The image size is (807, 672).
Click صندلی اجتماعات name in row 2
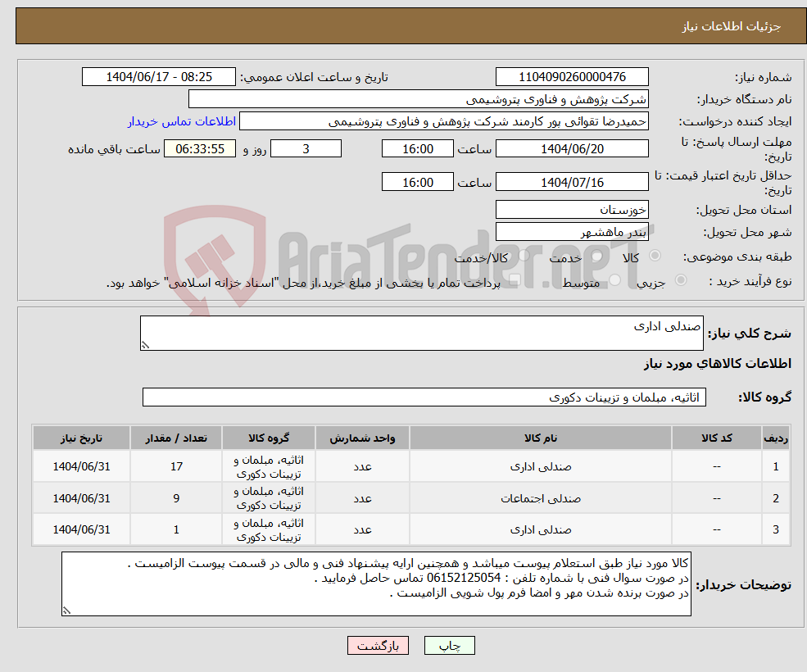tap(541, 498)
